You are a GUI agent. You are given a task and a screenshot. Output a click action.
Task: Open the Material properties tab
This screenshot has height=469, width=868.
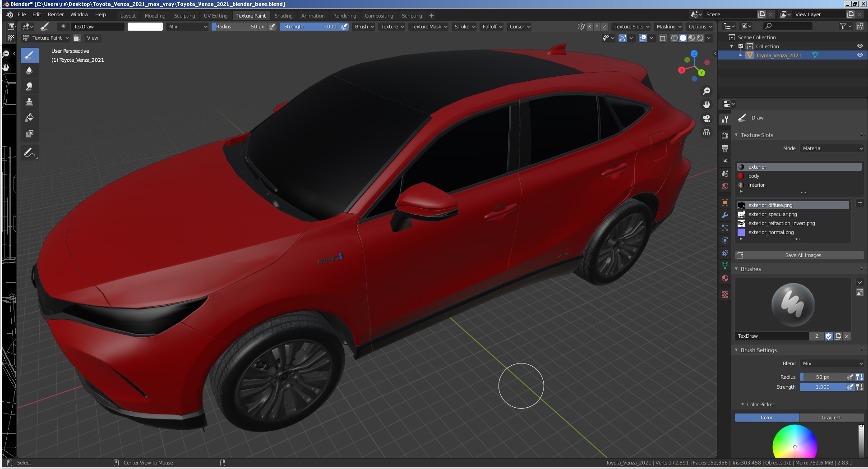(725, 278)
